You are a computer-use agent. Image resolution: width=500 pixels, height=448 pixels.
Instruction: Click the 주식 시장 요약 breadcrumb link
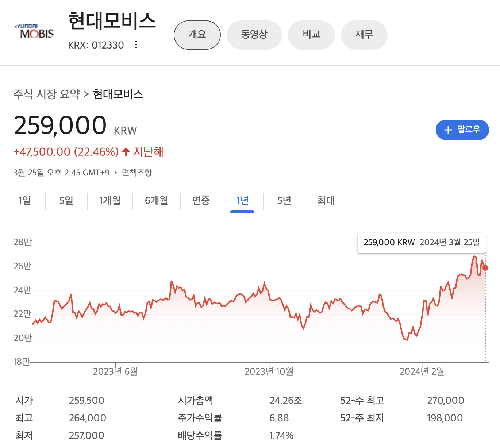tap(46, 94)
